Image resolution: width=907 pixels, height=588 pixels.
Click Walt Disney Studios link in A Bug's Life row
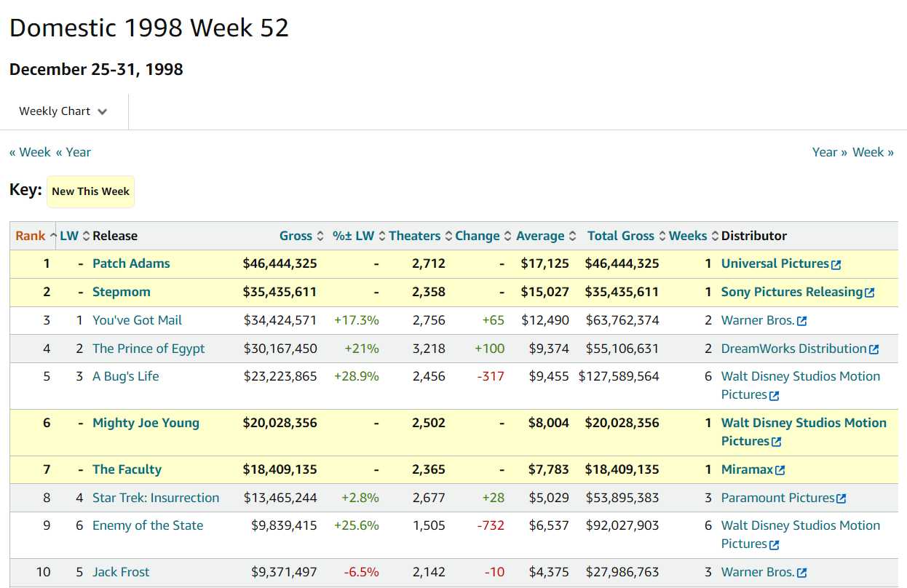click(801, 385)
